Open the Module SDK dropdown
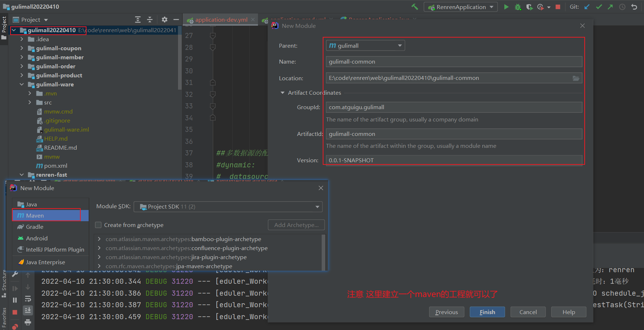Image resolution: width=644 pixels, height=330 pixels. click(x=228, y=207)
